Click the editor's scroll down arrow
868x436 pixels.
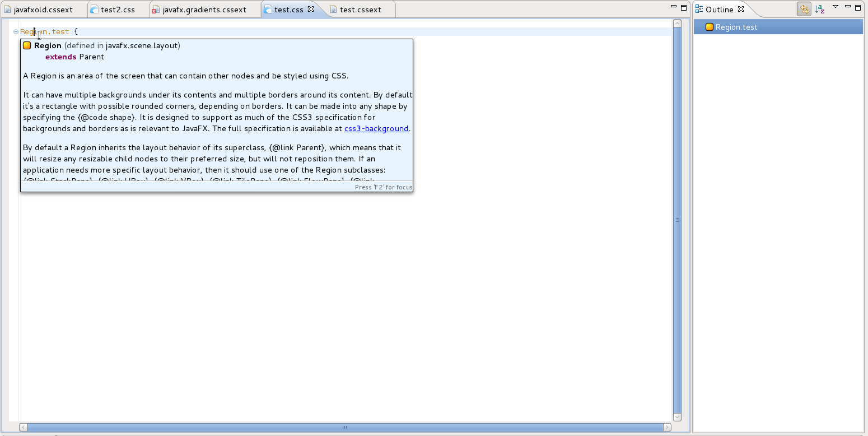(x=677, y=417)
